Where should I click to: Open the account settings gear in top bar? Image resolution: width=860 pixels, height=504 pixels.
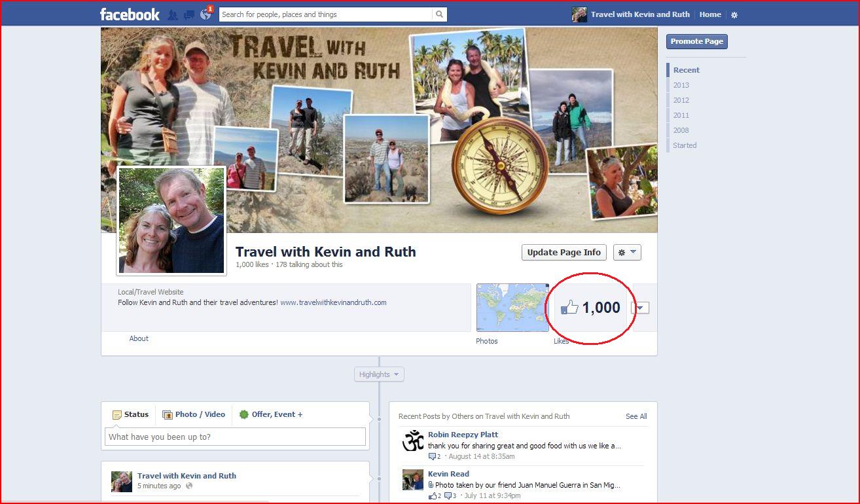734,14
